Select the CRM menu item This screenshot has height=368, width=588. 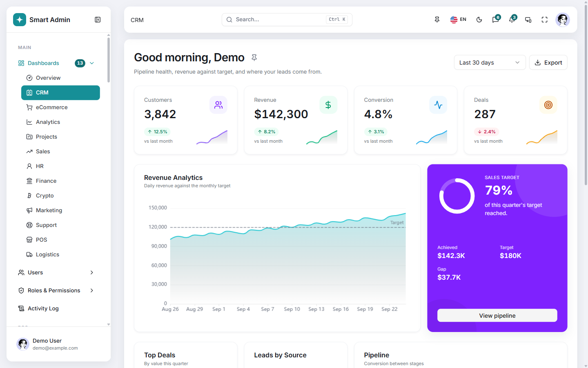pos(60,92)
